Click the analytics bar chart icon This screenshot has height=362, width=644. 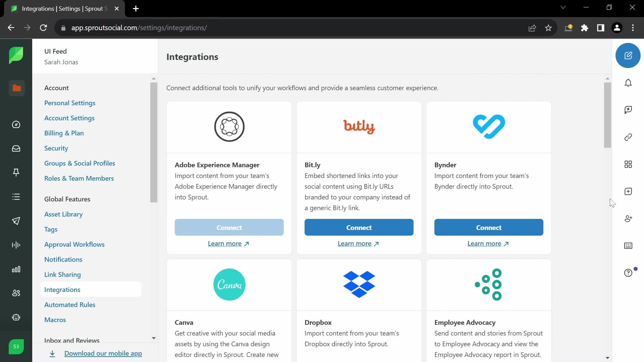(x=16, y=269)
